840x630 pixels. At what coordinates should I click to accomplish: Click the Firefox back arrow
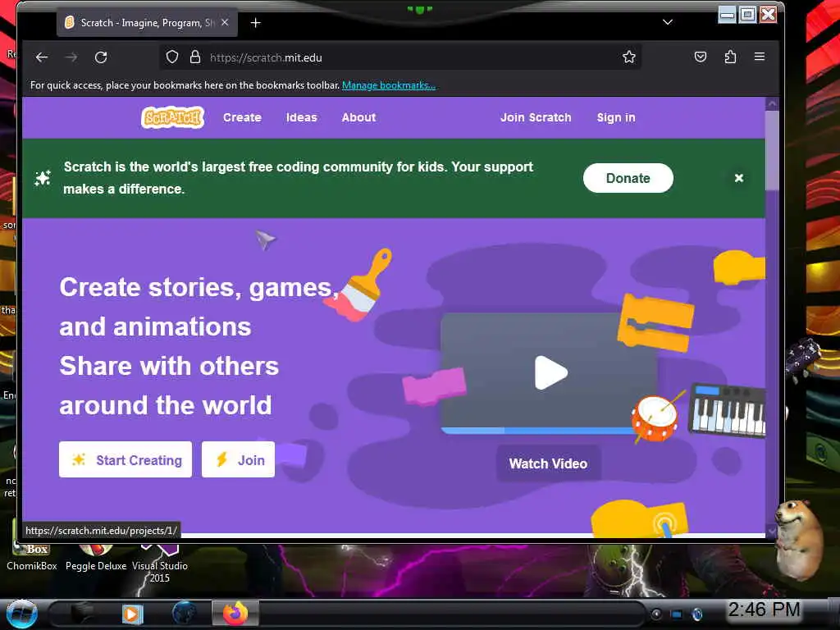(42, 57)
